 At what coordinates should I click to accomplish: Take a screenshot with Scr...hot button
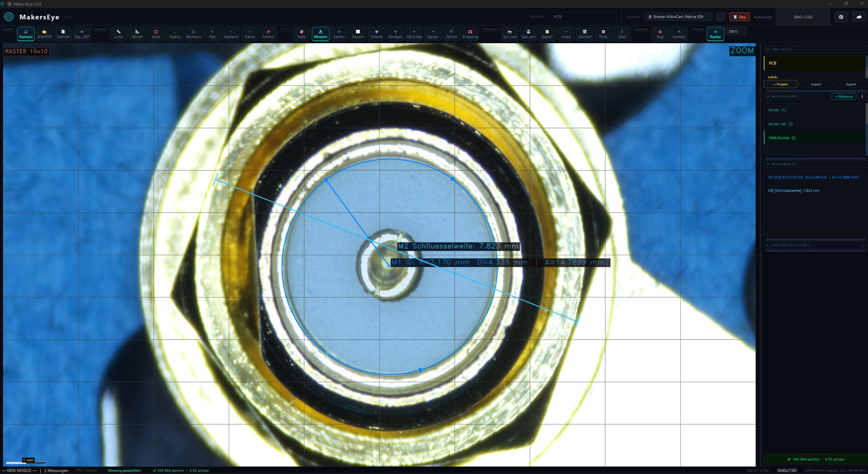point(509,34)
